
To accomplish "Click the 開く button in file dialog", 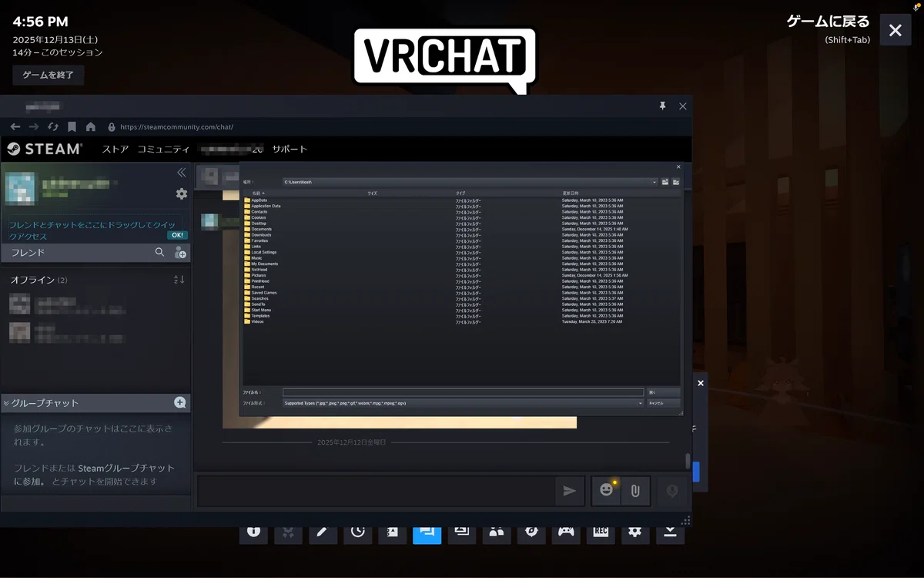I will (663, 392).
